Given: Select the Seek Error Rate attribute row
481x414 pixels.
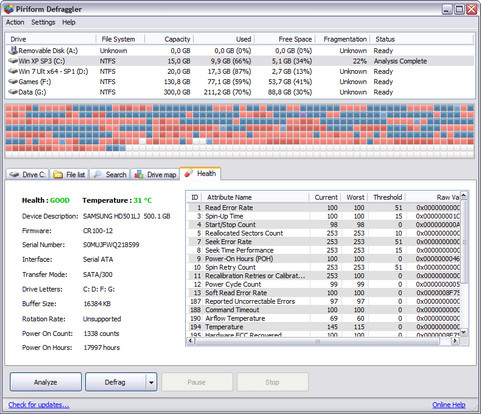Looking at the screenshot, I should click(x=324, y=242).
